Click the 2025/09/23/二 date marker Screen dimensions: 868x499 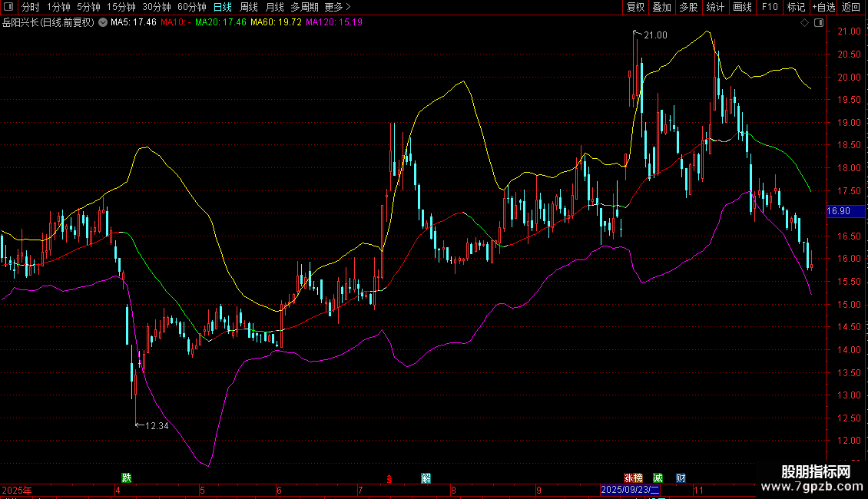630,490
